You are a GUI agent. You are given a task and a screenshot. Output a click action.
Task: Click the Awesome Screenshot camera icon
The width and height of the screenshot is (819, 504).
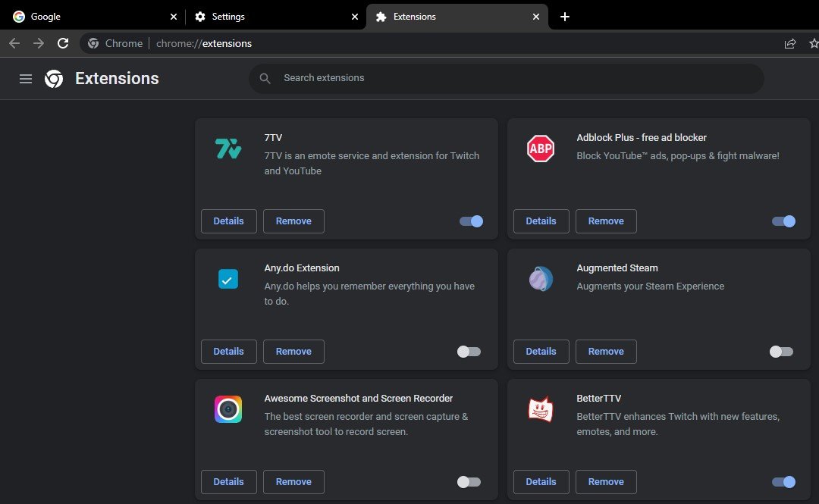(x=227, y=409)
